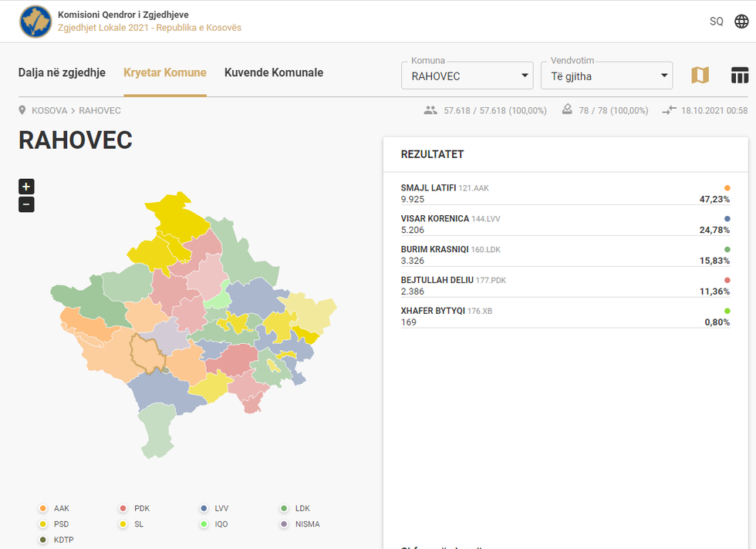Zoom out on the map

click(x=26, y=204)
